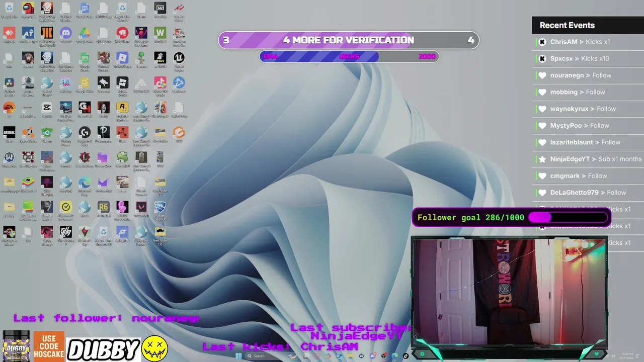Click the webcam feed overlay

(x=509, y=292)
